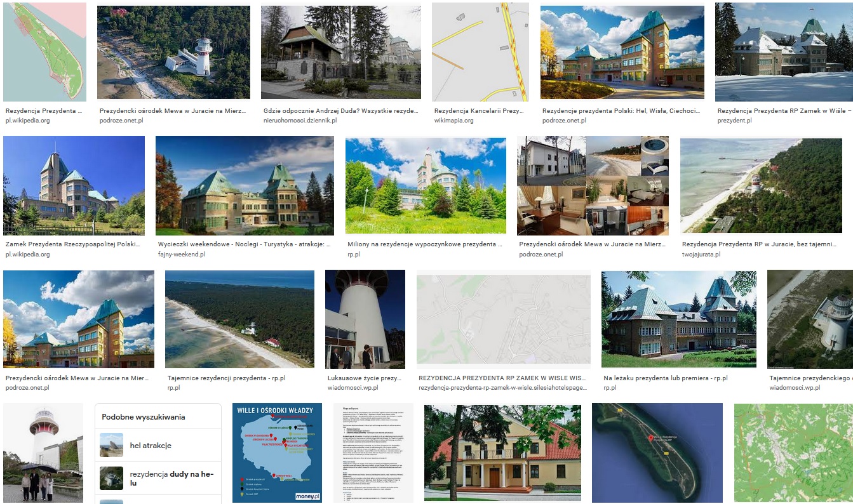
Task: Click the 'Zamek Prezydenta Rzeczypospolitej Polskiej' caption link
Action: click(x=74, y=244)
